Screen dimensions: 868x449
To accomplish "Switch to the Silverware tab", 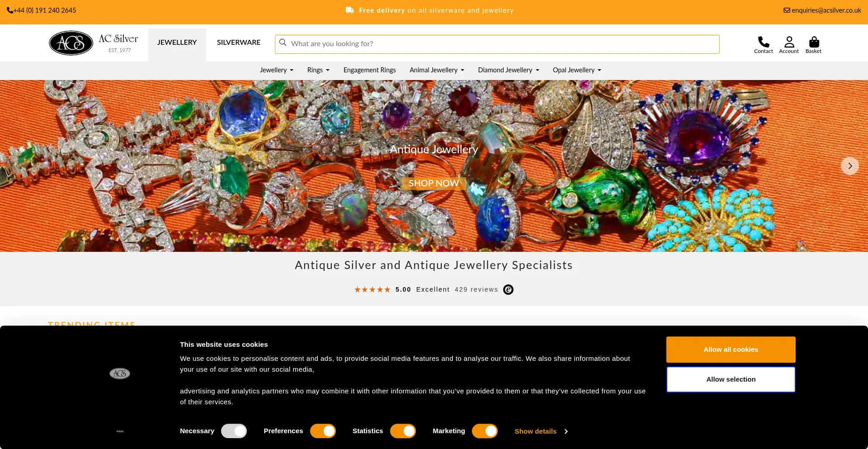I will (x=239, y=43).
